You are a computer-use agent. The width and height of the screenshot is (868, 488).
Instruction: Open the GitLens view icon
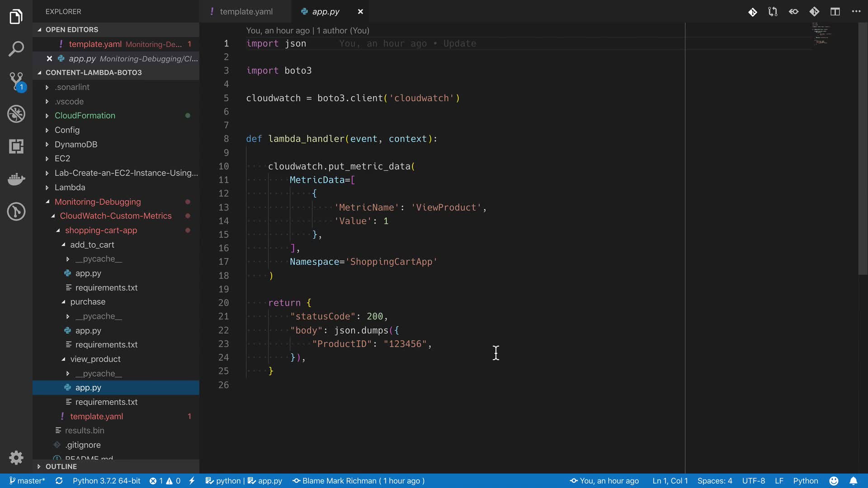pyautogui.click(x=16, y=211)
